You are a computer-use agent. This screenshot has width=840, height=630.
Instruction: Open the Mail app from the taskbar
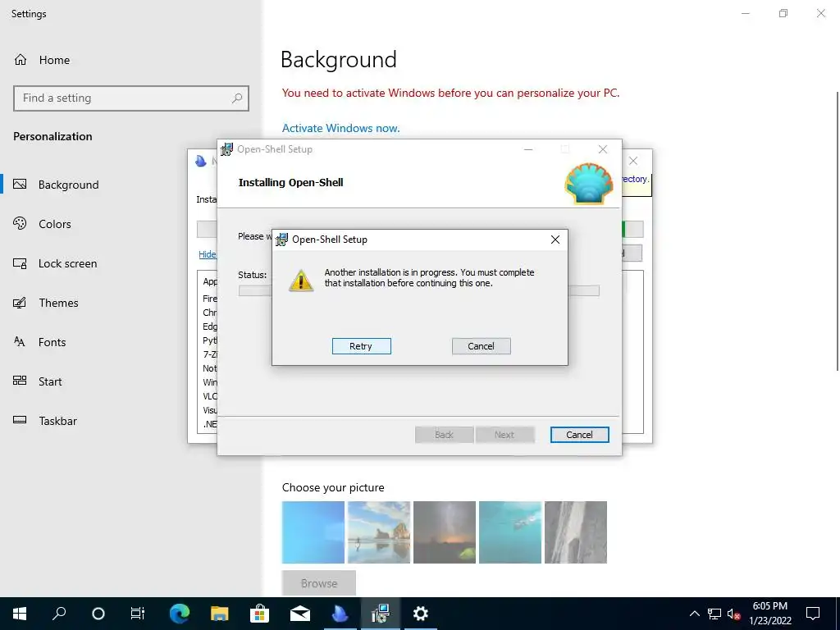(300, 614)
